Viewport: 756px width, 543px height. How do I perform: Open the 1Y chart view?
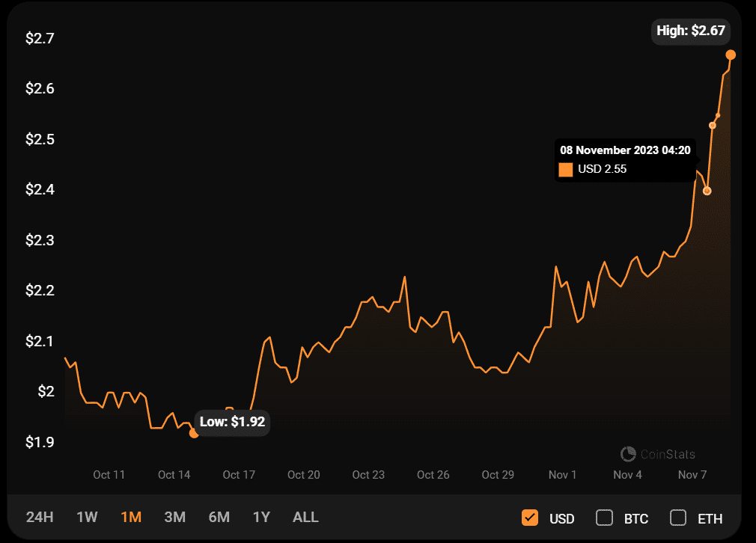pyautogui.click(x=261, y=517)
